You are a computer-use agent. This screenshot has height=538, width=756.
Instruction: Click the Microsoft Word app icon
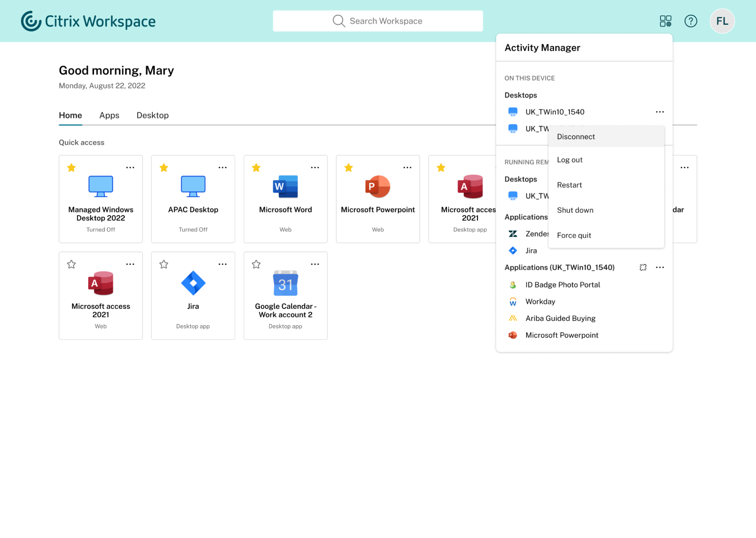point(285,187)
